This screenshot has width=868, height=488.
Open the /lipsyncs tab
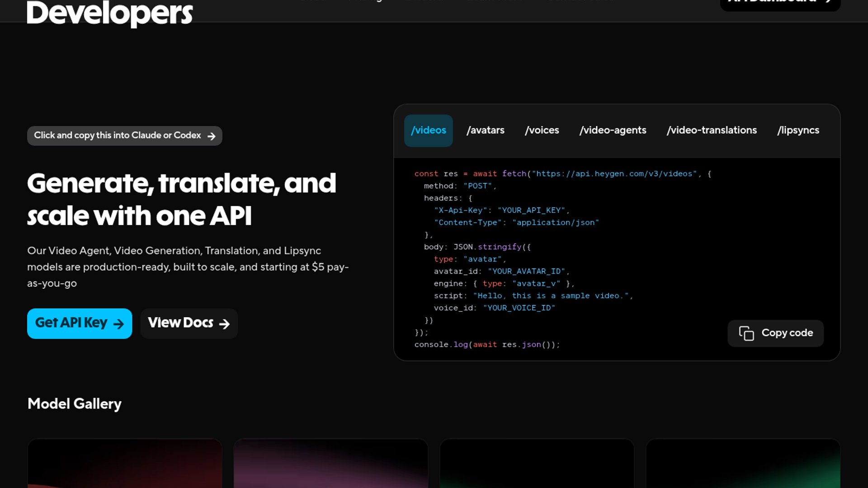coord(798,131)
